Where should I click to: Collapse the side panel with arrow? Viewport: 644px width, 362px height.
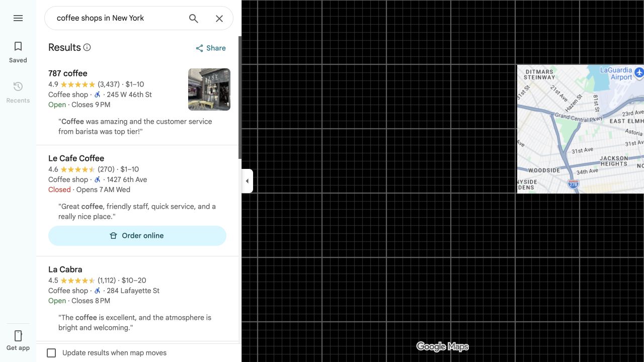pyautogui.click(x=247, y=181)
